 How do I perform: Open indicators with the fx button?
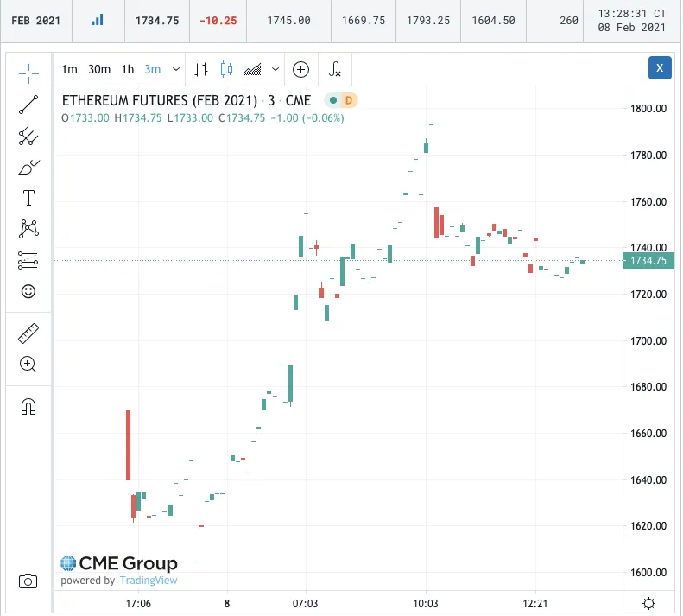pyautogui.click(x=334, y=69)
